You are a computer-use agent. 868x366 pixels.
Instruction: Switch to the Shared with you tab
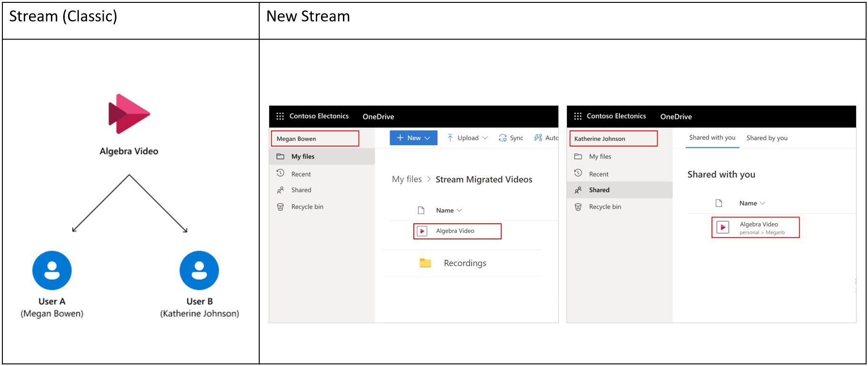[x=712, y=138]
